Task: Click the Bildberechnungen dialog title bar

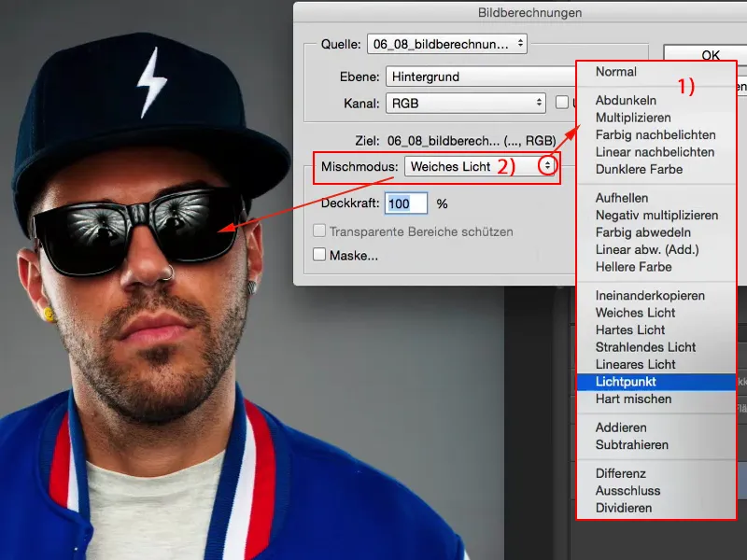Action: 520,12
